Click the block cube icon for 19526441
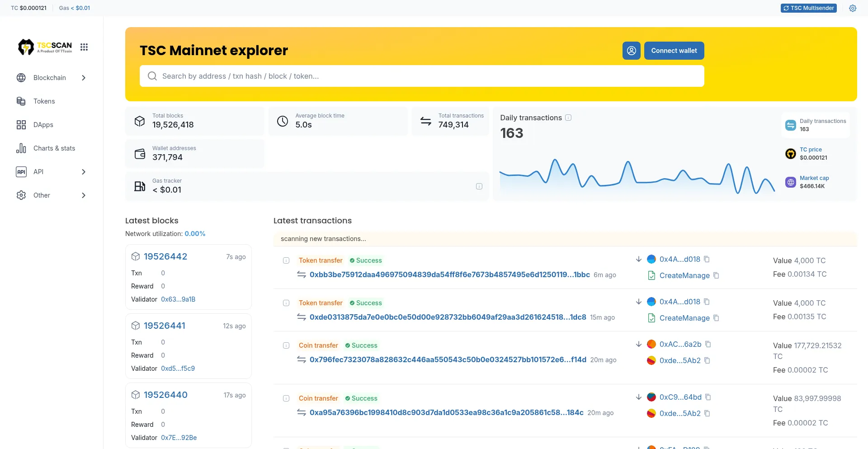868x449 pixels. pyautogui.click(x=136, y=326)
